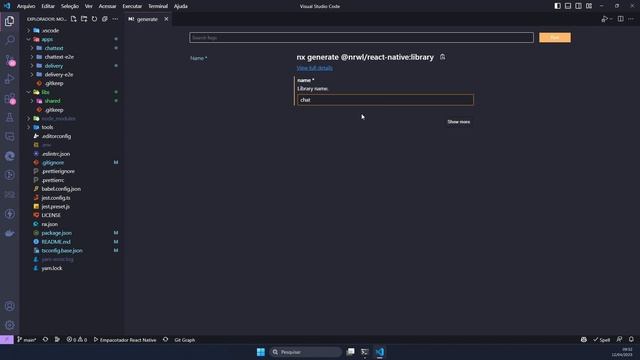Split the editor to the right
This screenshot has width=640, height=360.
pyautogui.click(x=620, y=19)
